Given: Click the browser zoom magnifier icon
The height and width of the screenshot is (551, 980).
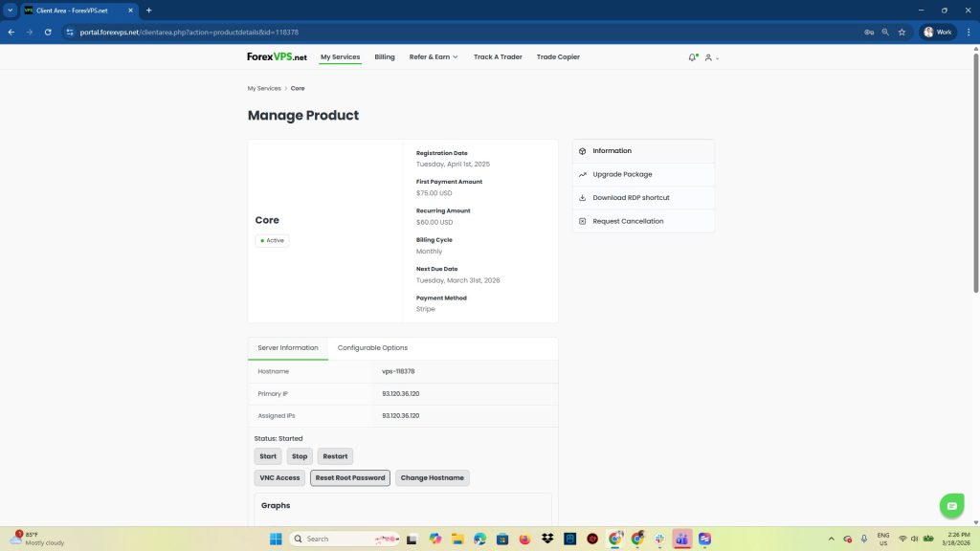Looking at the screenshot, I should coord(885,32).
